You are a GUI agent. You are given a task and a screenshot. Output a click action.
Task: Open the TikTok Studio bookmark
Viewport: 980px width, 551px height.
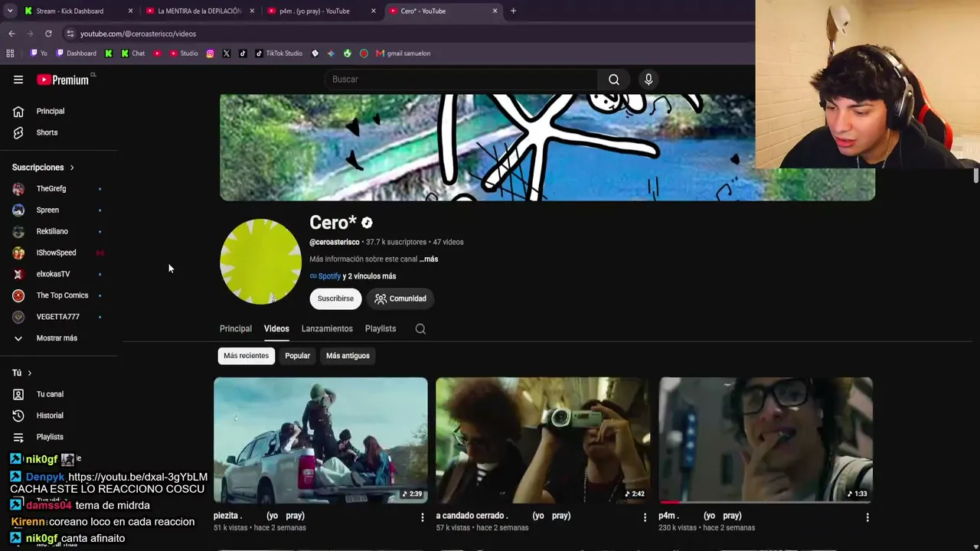coord(279,54)
